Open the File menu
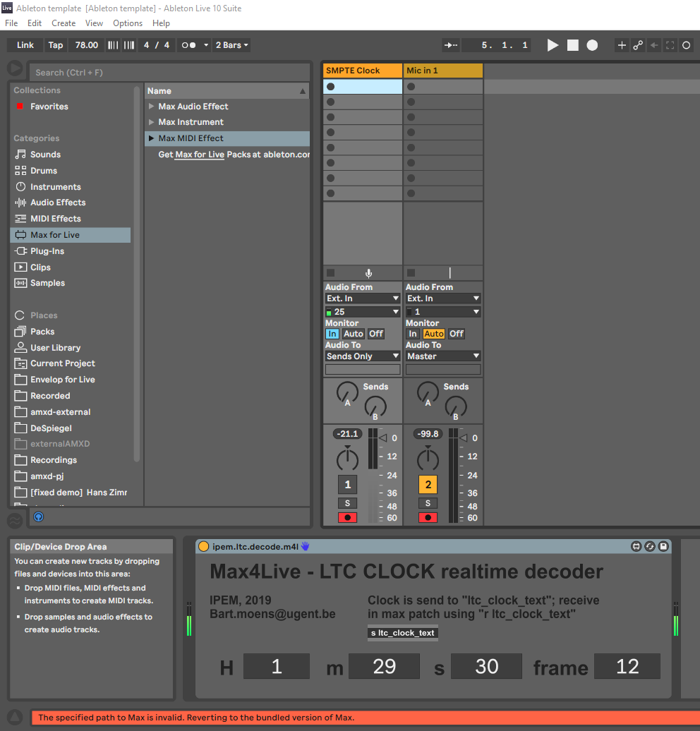 click(x=11, y=23)
